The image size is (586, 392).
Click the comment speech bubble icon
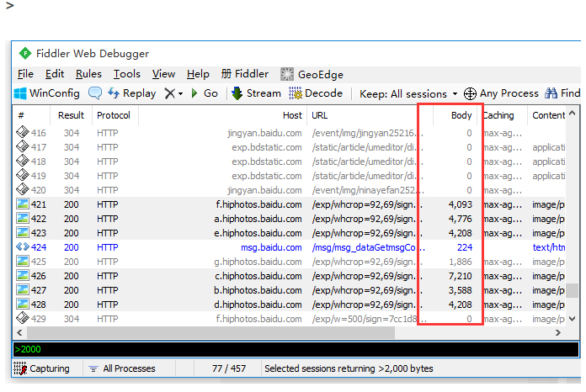pyautogui.click(x=95, y=93)
